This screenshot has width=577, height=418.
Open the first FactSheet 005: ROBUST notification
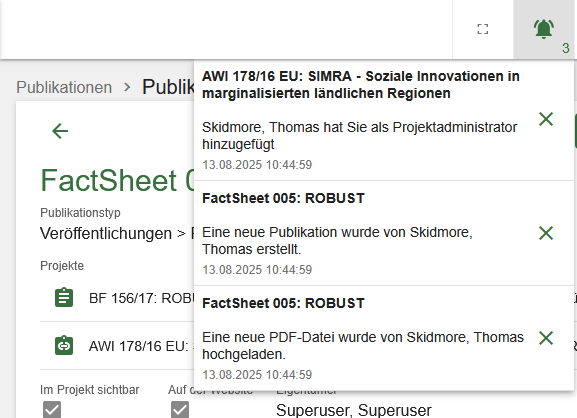tap(283, 198)
